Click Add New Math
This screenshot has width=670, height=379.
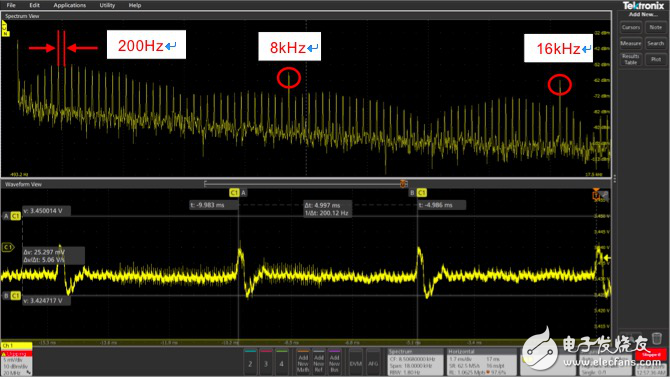tap(303, 363)
